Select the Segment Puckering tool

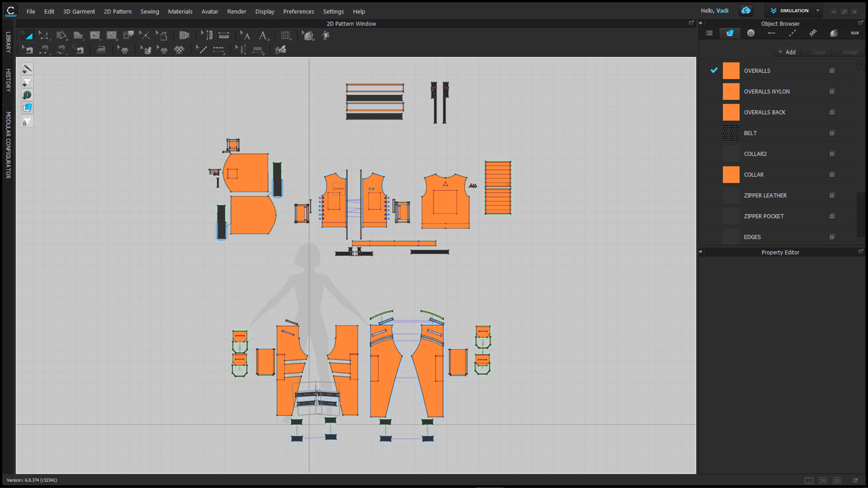click(258, 49)
